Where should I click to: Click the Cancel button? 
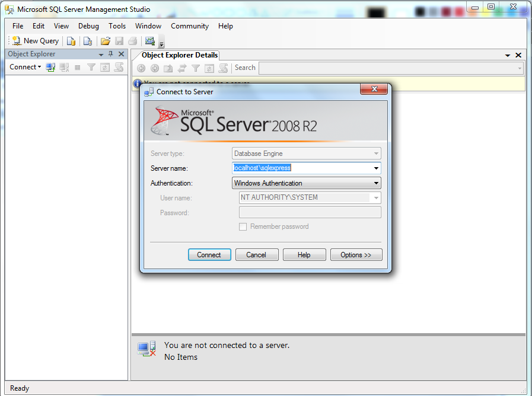(257, 255)
